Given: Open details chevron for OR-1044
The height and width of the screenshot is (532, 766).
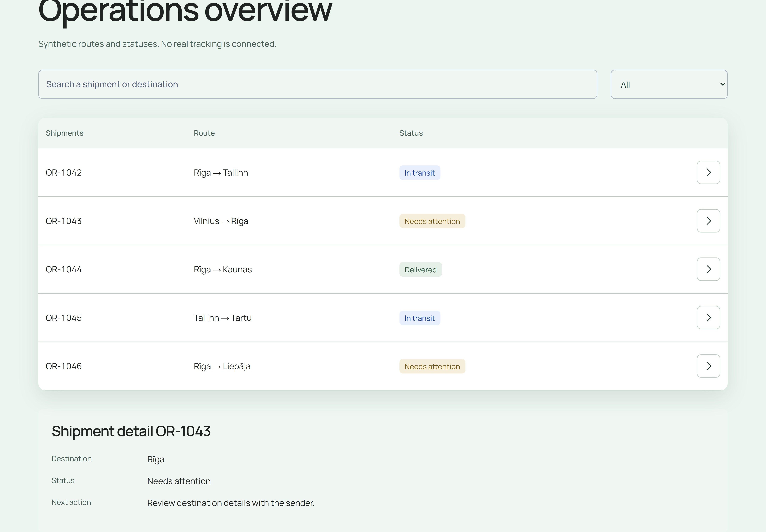Looking at the screenshot, I should [x=708, y=269].
